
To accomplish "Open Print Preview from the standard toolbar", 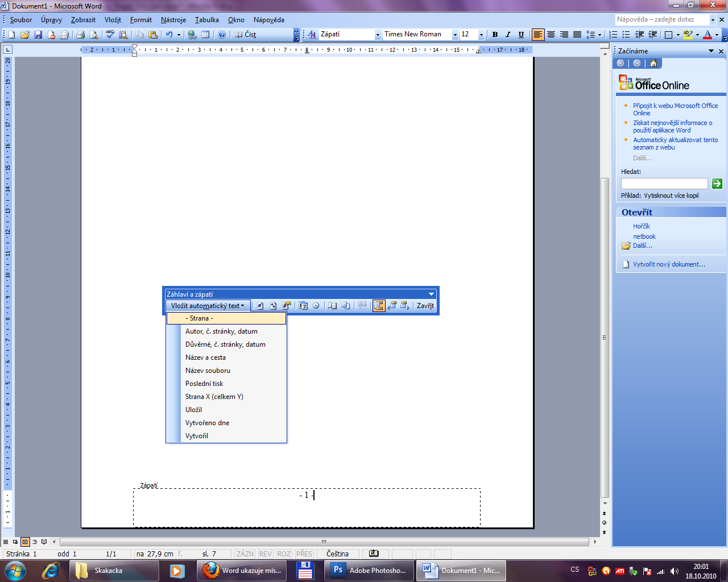I will tap(94, 35).
